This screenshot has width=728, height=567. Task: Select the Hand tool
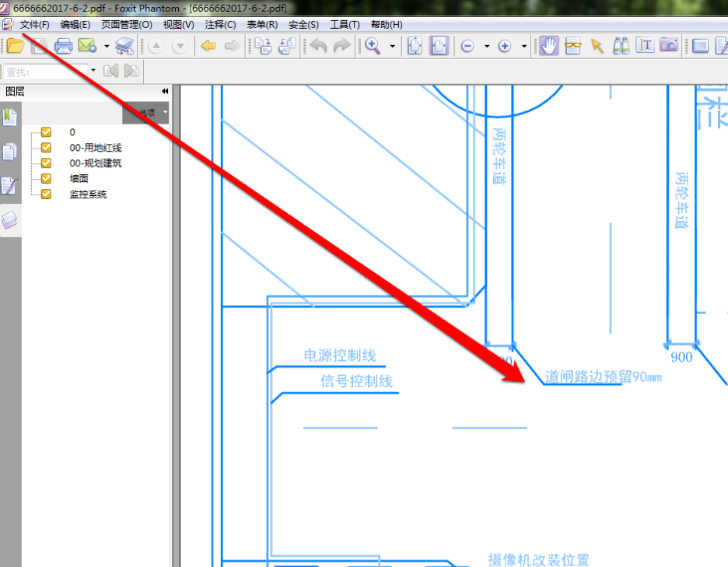[x=549, y=46]
